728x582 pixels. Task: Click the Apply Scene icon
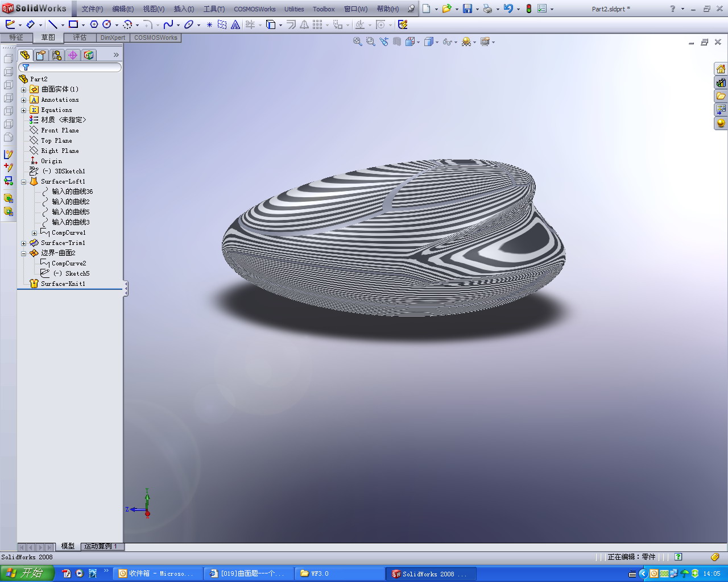pyautogui.click(x=466, y=41)
